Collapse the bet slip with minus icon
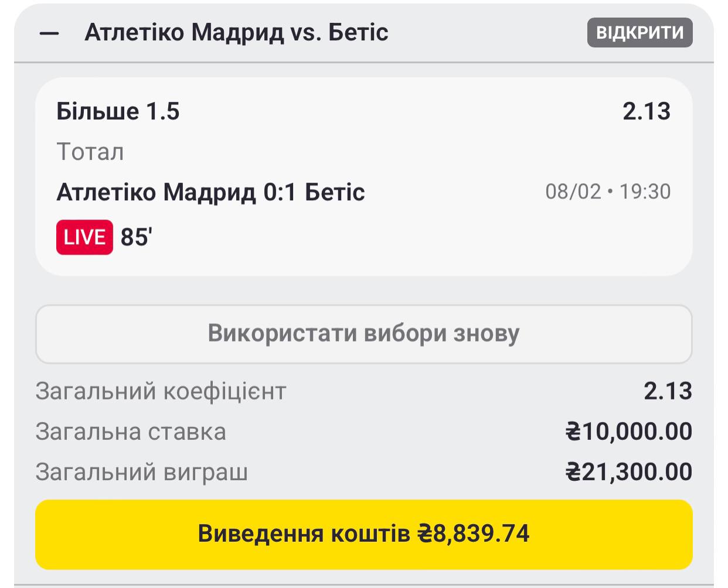728x588 pixels. tap(49, 33)
